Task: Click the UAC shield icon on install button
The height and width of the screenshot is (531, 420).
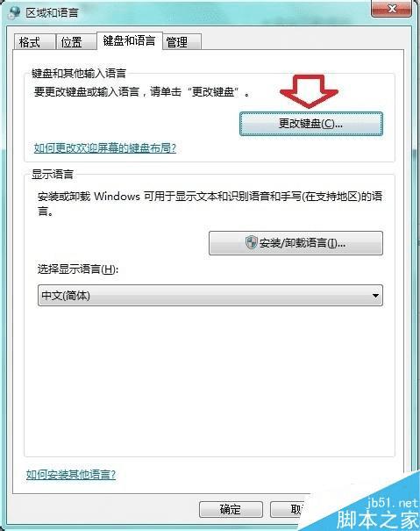Action: pyautogui.click(x=251, y=242)
